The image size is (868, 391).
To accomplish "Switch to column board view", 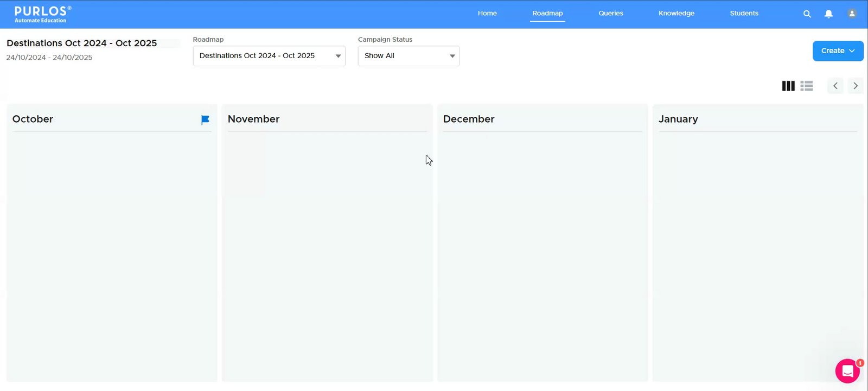I will 788,86.
